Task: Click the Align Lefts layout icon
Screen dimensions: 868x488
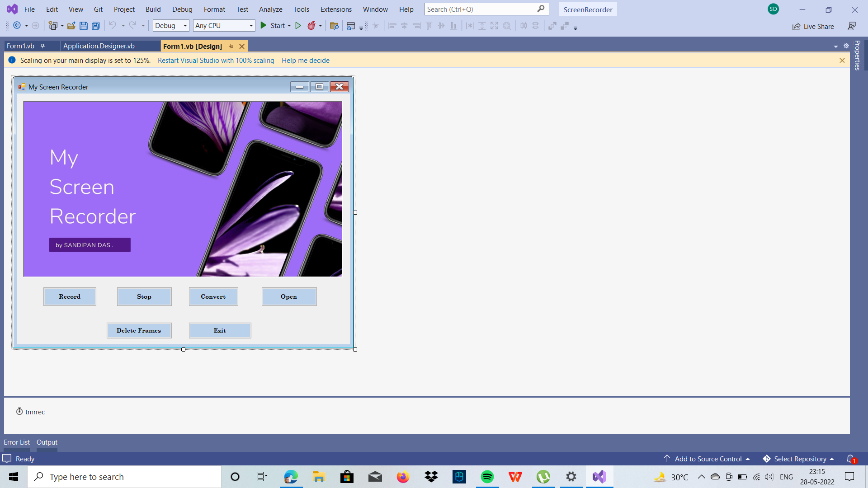Action: tap(392, 26)
